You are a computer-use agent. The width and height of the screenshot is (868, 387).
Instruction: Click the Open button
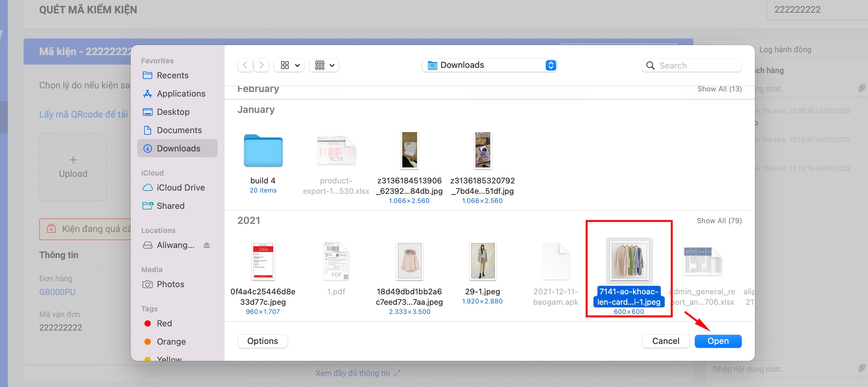(x=718, y=341)
